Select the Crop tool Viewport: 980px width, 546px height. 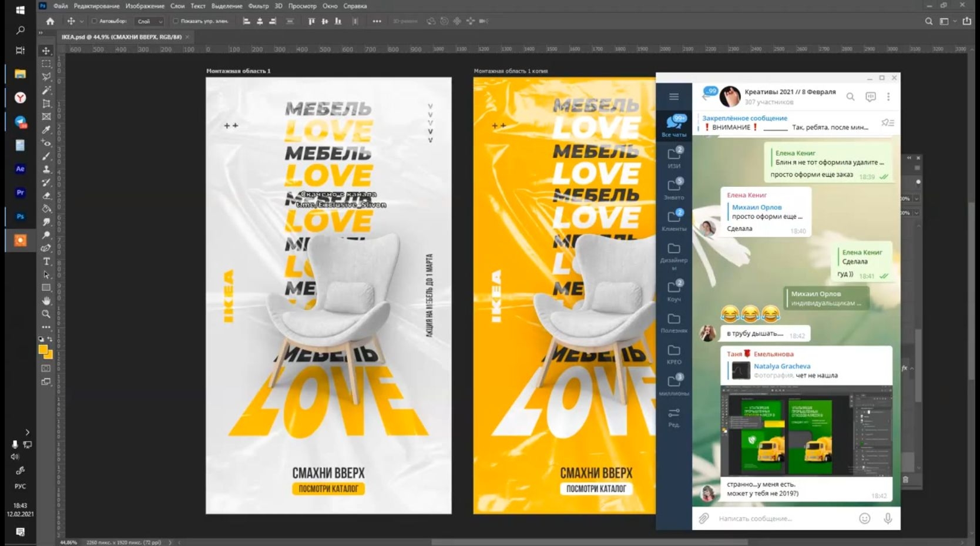[46, 103]
